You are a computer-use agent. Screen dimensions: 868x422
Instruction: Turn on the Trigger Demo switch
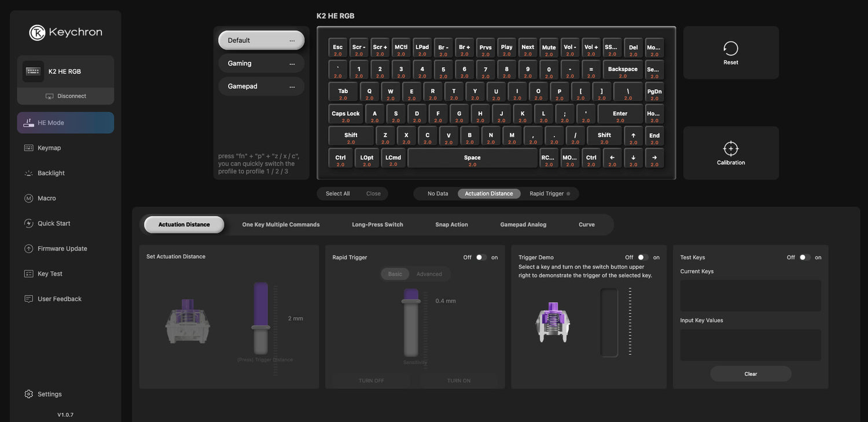(642, 258)
